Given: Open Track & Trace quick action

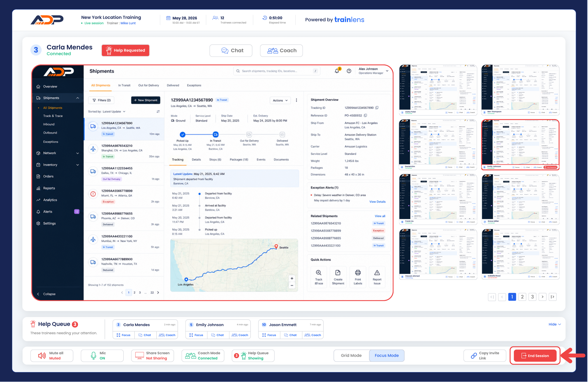Looking at the screenshot, I should tap(319, 277).
